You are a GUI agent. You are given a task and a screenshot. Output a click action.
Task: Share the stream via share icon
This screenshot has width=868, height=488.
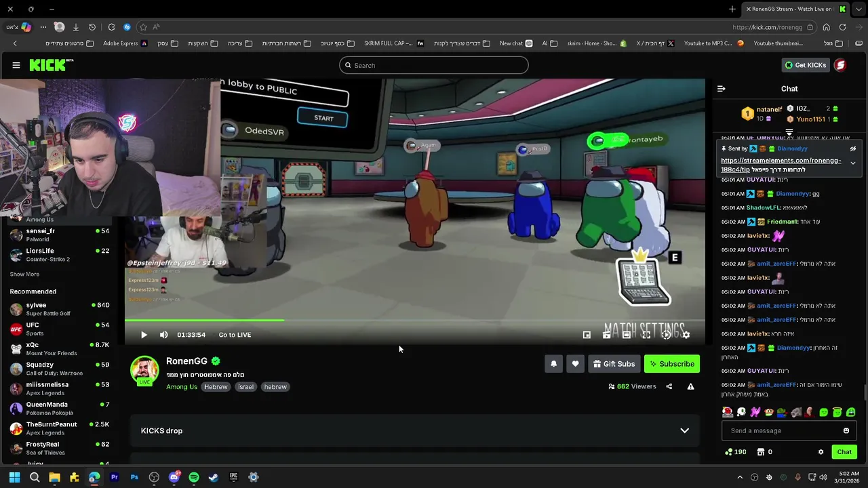pos(669,386)
